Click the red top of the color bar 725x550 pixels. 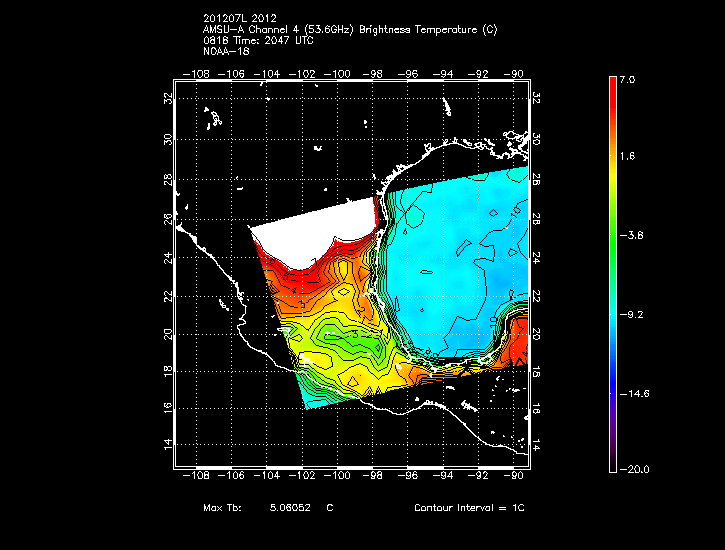613,90
